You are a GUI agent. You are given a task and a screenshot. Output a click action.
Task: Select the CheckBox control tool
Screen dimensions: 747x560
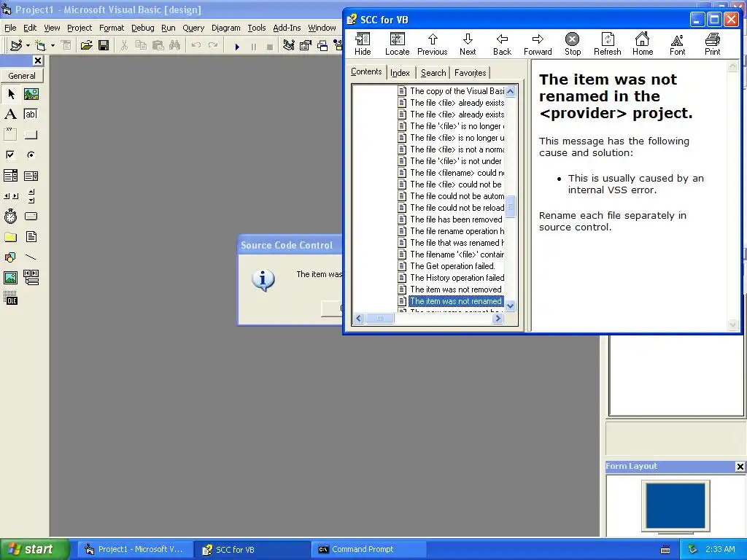click(x=10, y=155)
